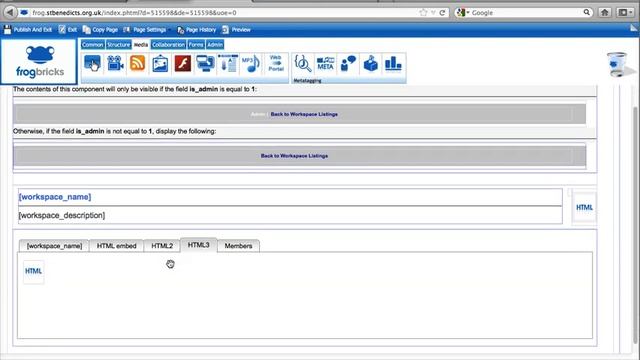This screenshot has width=640, height=360.
Task: Open Page Settings
Action: pos(145,30)
